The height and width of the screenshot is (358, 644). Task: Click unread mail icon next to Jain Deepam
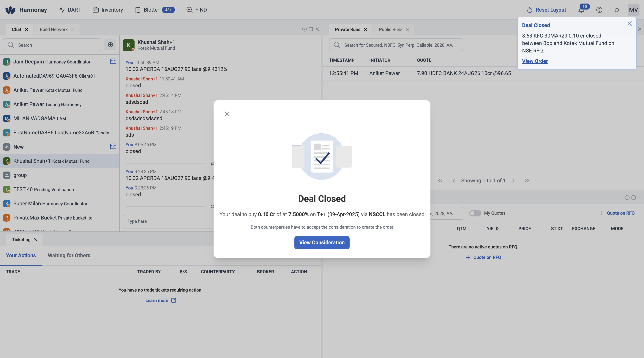tap(113, 61)
